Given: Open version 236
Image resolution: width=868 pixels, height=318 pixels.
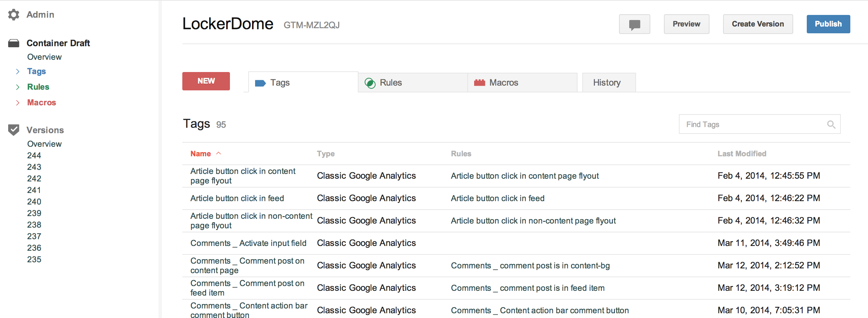Looking at the screenshot, I should pos(34,248).
